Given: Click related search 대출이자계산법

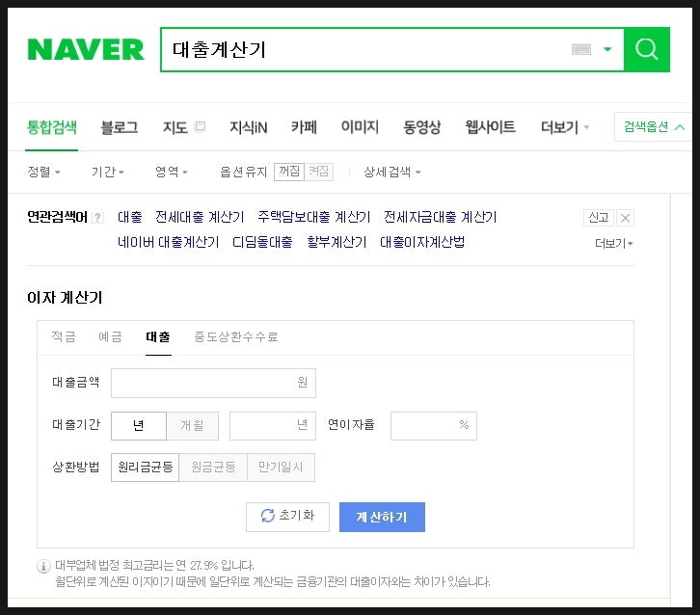Looking at the screenshot, I should tap(422, 242).
